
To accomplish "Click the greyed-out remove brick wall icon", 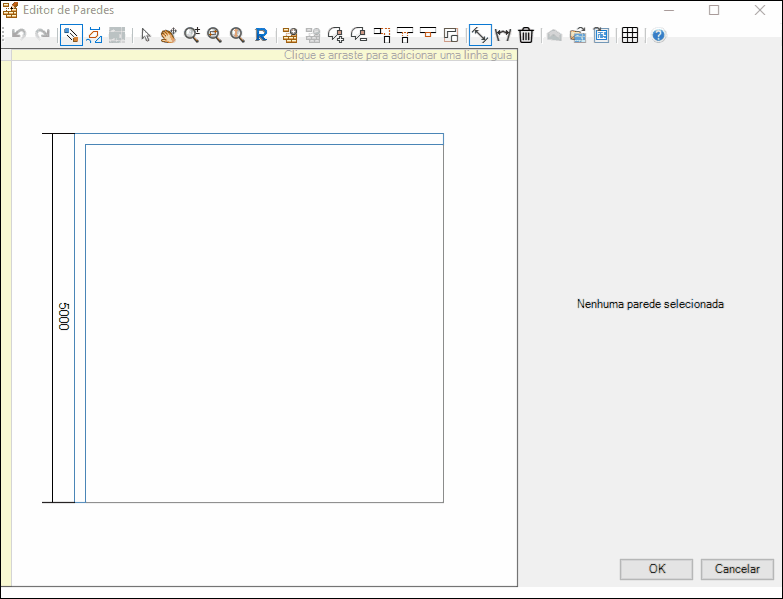I will click(x=313, y=35).
